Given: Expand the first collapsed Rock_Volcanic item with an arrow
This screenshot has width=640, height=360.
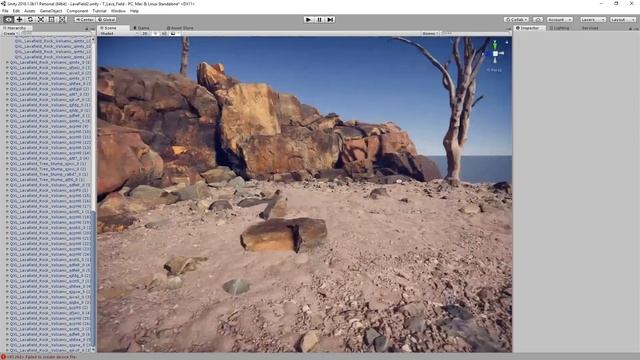Looking at the screenshot, I should pos(7,62).
